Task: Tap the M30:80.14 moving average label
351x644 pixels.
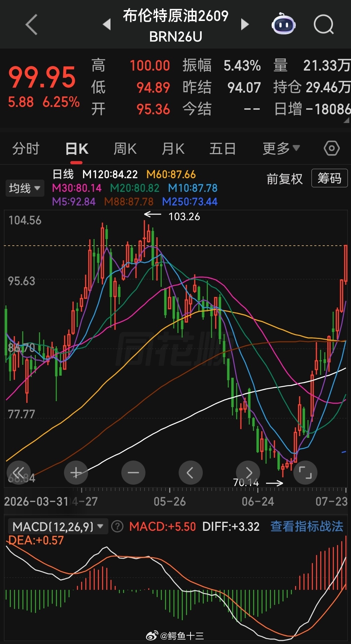Action: 77,188
